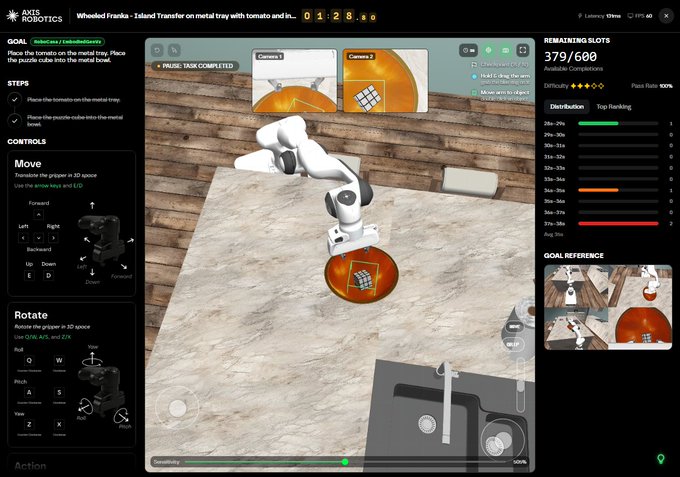
Task: Open the Camera 2 preview
Action: pos(386,81)
